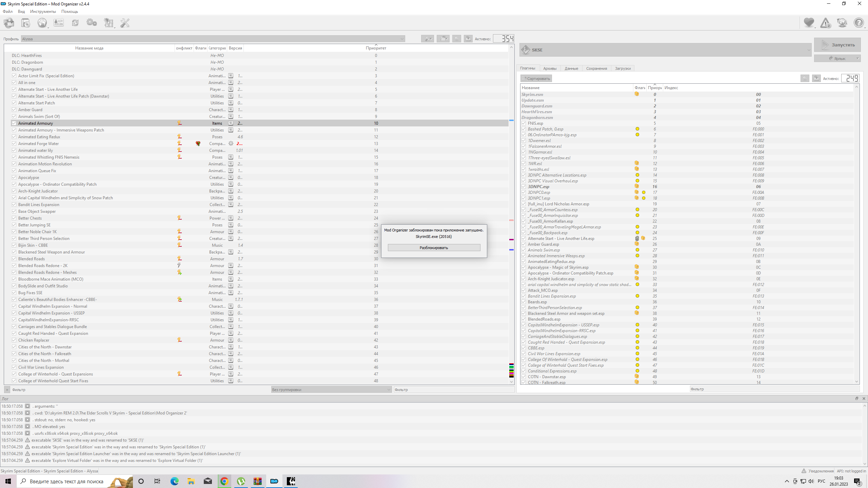Toggle active checkbox for Apocalypse mod
The height and width of the screenshot is (488, 868).
(x=13, y=177)
